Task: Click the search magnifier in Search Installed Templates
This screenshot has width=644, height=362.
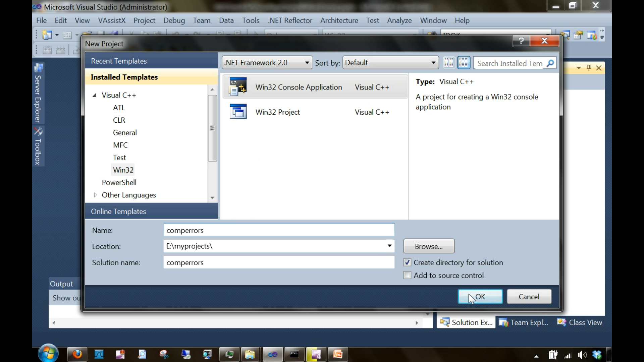Action: click(x=550, y=63)
